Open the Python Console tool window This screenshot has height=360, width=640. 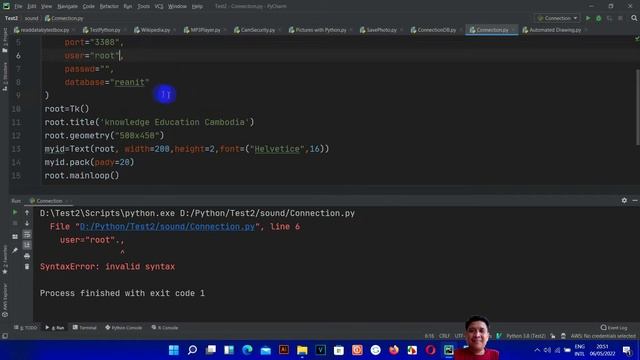[124, 327]
